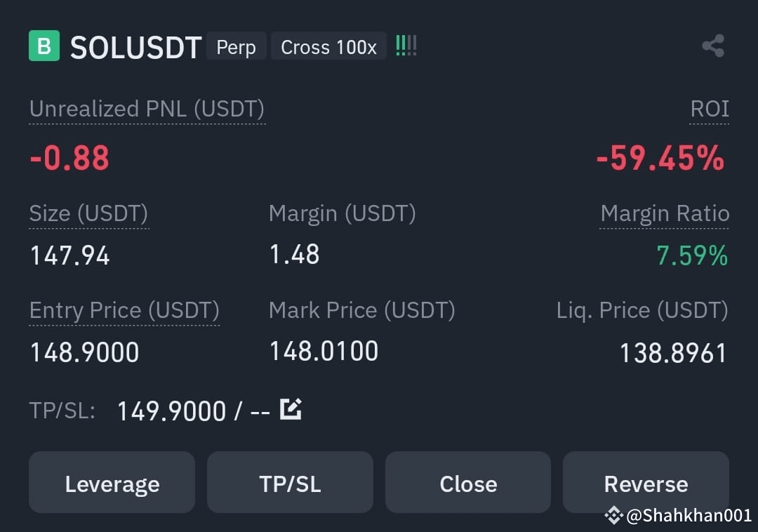Image resolution: width=758 pixels, height=532 pixels.
Task: Tap the Size (USDT) label
Action: pos(89,213)
